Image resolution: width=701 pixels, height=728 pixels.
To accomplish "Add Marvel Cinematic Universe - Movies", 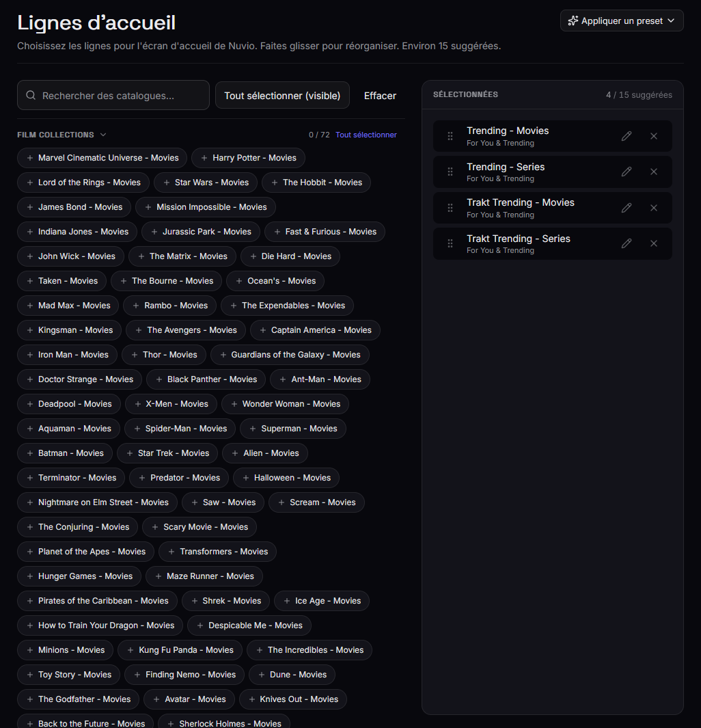I will 102,158.
